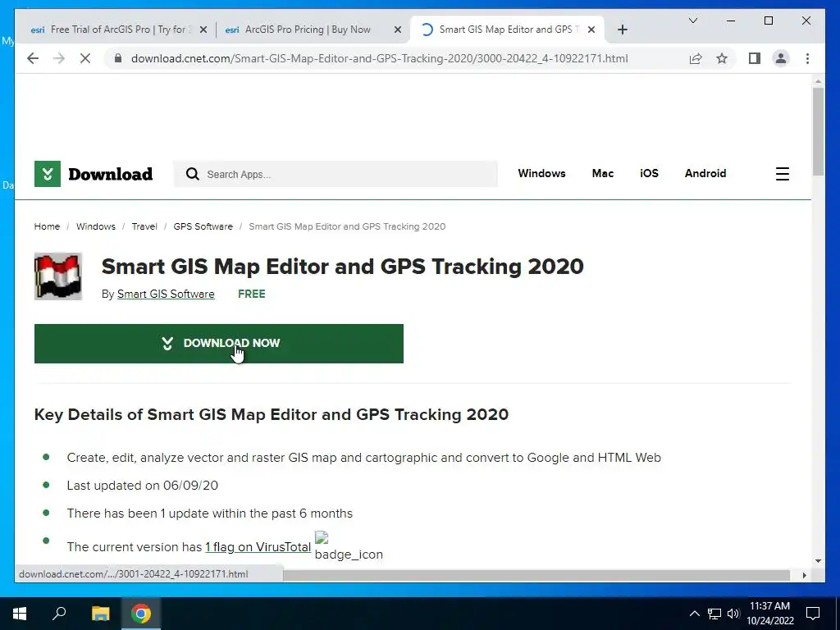The height and width of the screenshot is (630, 840).
Task: Click the FREE price label
Action: [251, 294]
